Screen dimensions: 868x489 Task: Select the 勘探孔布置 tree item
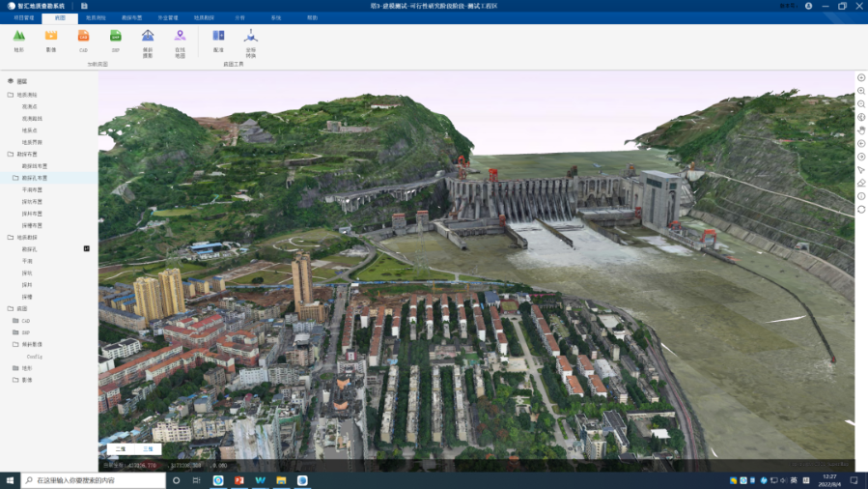(36, 178)
